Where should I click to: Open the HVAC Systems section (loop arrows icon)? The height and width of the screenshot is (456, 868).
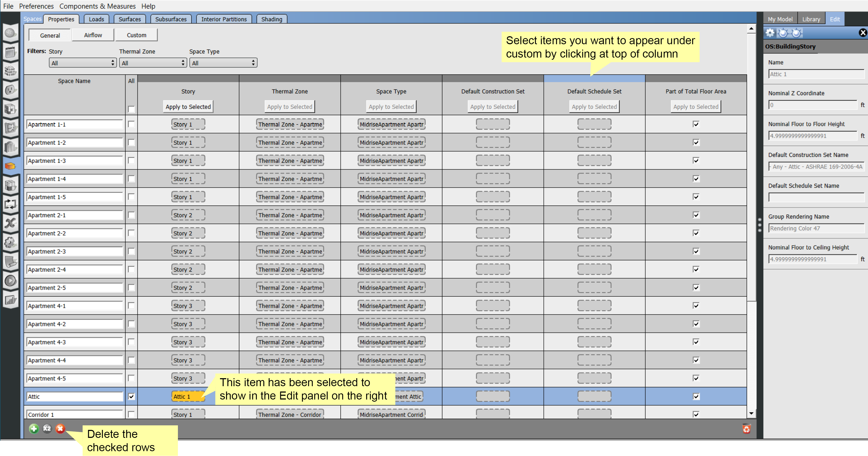10,204
